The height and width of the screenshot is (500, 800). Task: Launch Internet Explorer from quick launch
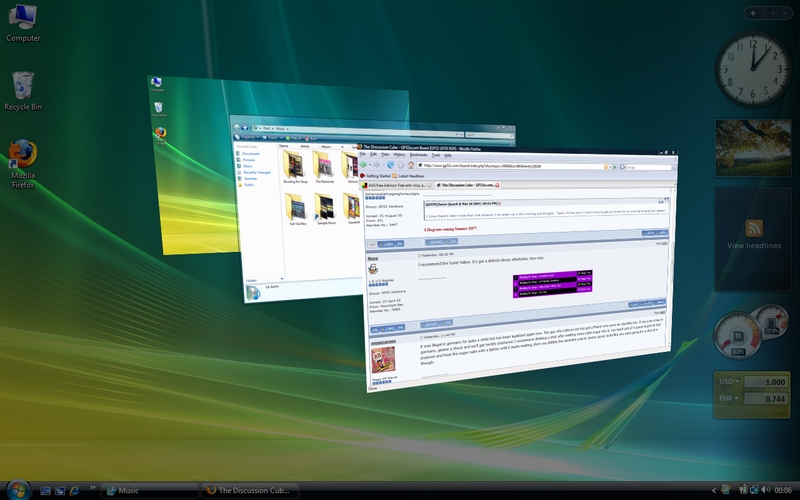coord(74,490)
